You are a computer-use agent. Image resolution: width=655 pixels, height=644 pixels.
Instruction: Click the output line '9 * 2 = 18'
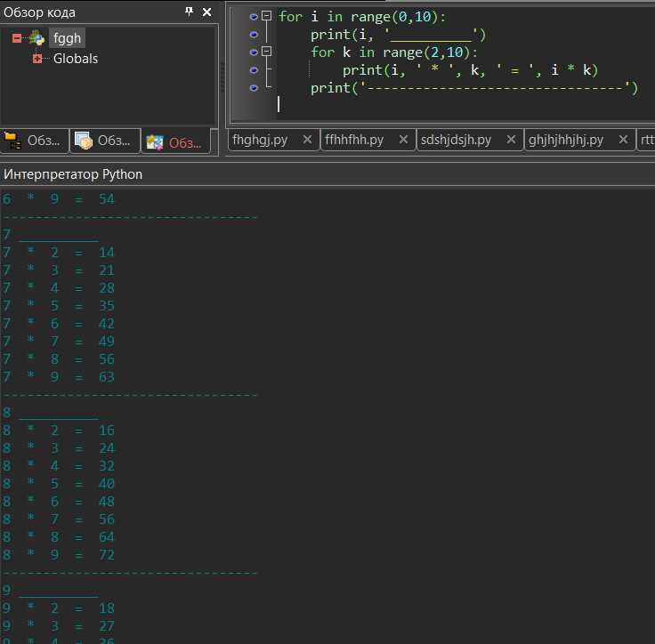pyautogui.click(x=59, y=608)
